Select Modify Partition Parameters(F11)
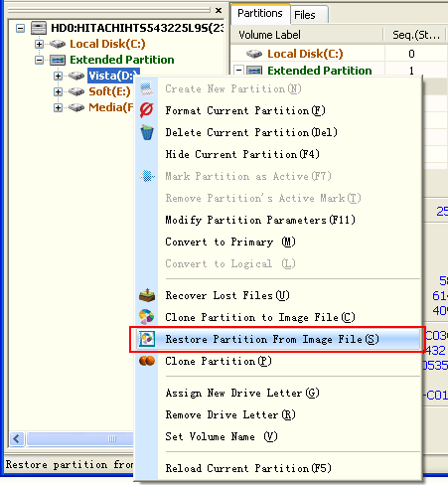Viewport: 448px width, 485px height. point(278,220)
